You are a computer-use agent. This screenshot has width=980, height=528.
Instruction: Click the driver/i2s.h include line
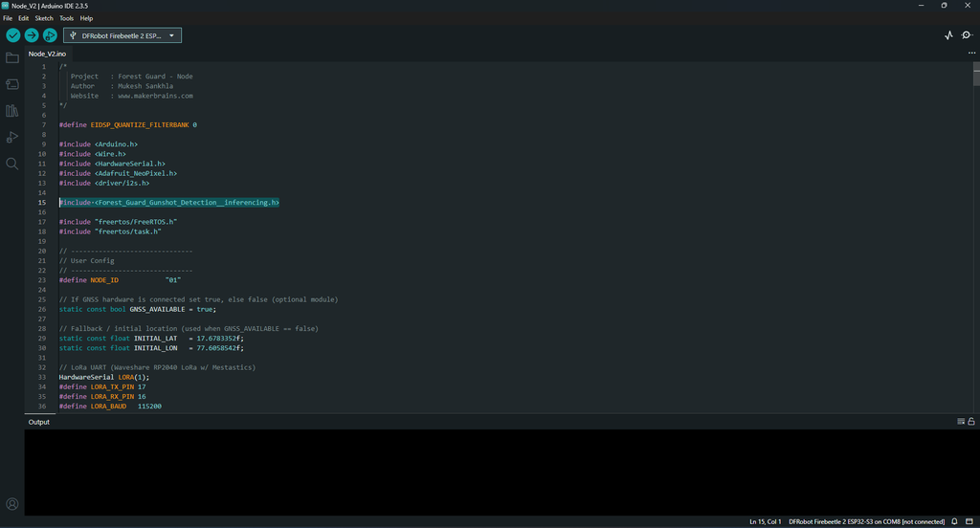[x=104, y=183]
